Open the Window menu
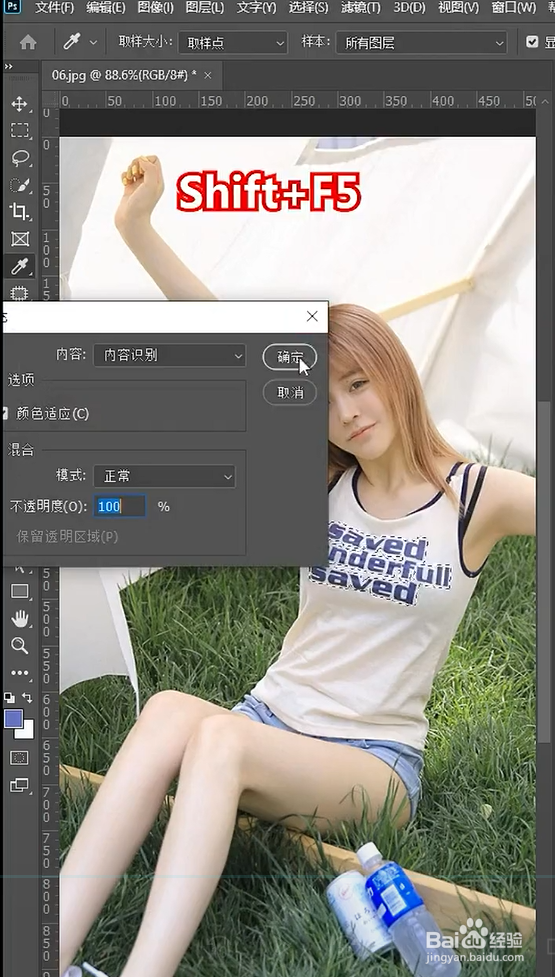This screenshot has width=555, height=977. [x=513, y=8]
